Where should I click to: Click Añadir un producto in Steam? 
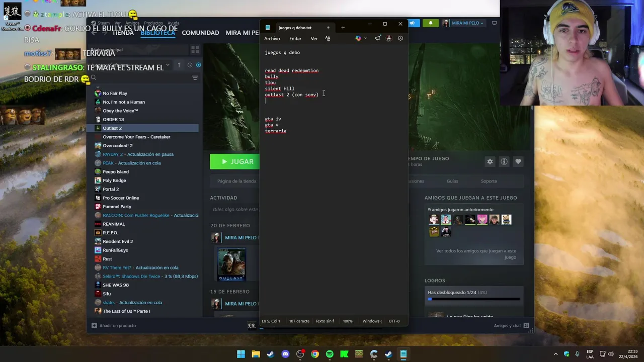114,326
